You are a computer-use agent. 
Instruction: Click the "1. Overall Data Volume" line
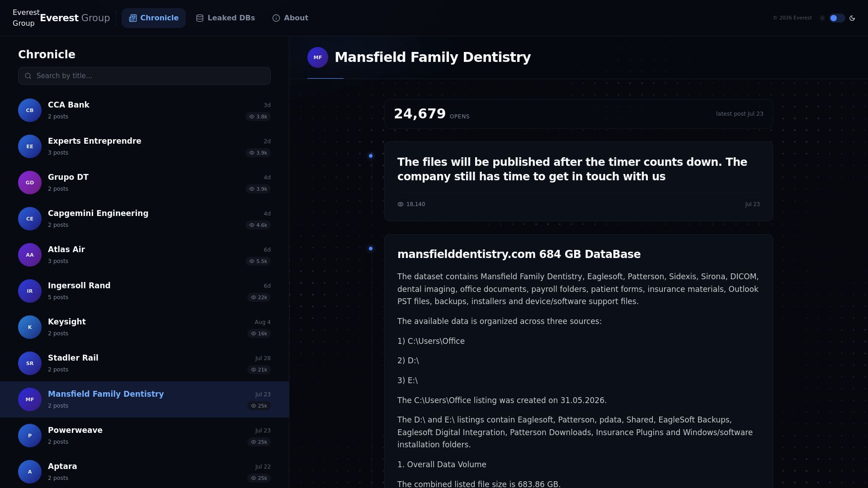click(x=442, y=465)
